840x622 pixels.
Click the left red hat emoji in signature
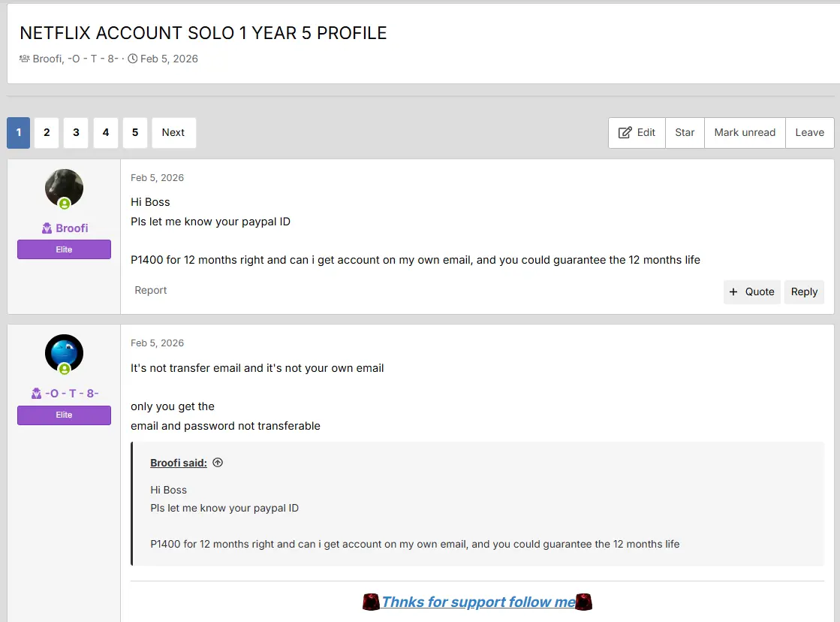tap(371, 602)
